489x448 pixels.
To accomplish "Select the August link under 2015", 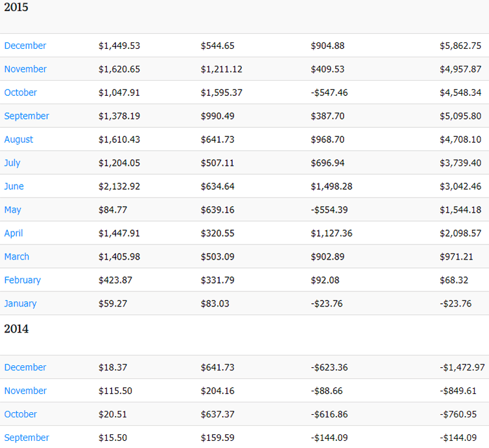I will [19, 140].
